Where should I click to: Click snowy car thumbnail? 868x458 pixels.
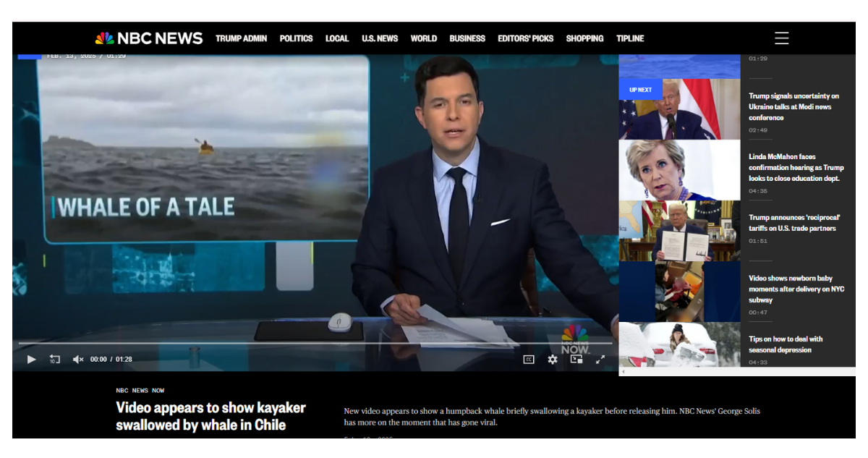[x=680, y=344]
